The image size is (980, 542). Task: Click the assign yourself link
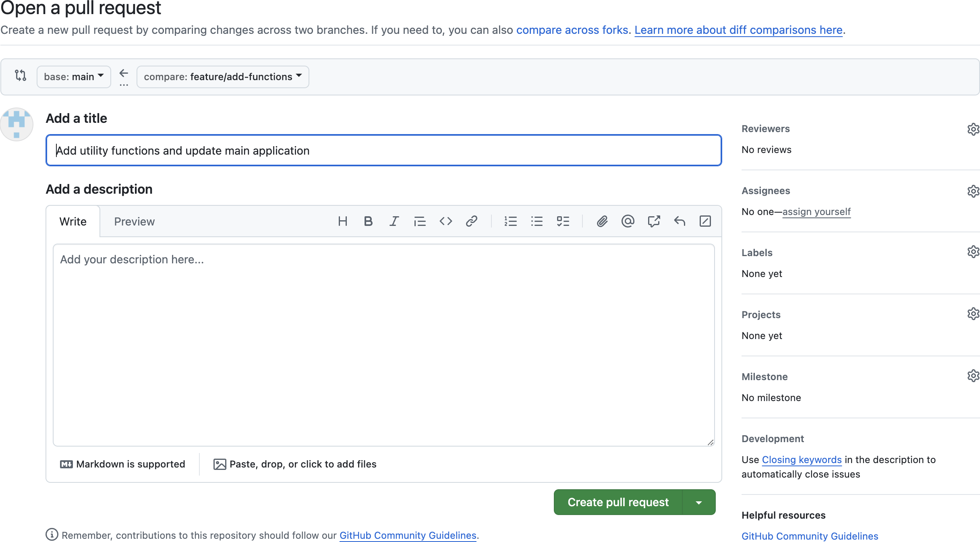[816, 212]
